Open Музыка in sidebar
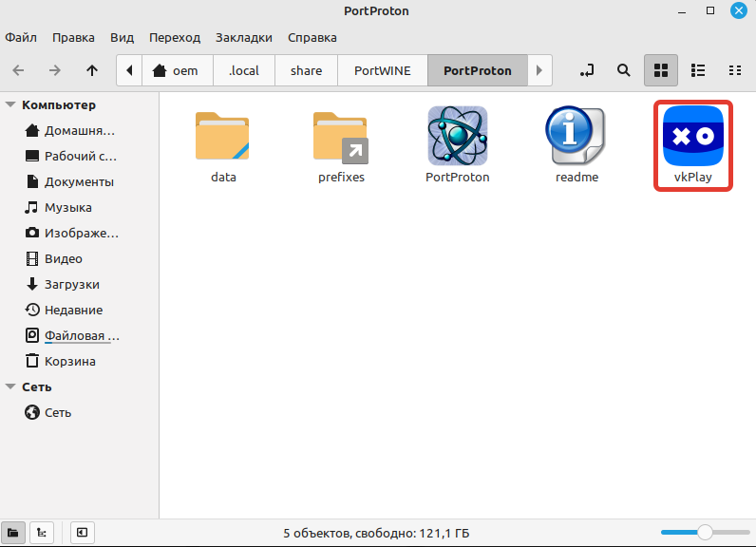 (58, 207)
